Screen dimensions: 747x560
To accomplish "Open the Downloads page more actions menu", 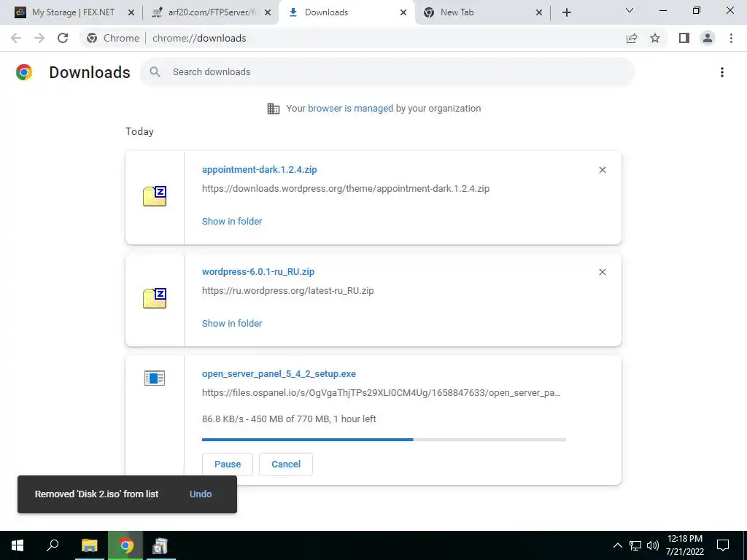I will (722, 72).
